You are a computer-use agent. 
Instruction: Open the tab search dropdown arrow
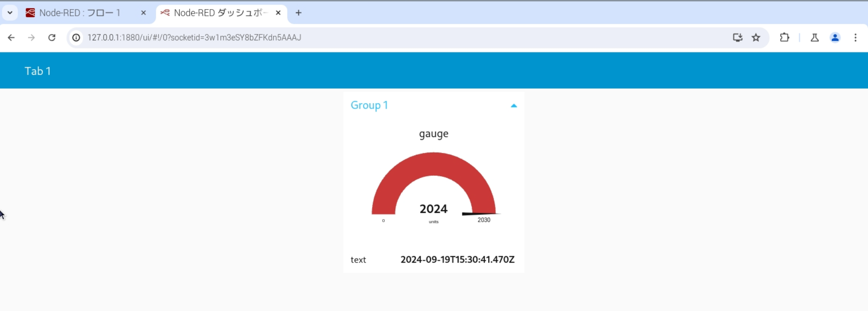click(x=10, y=13)
